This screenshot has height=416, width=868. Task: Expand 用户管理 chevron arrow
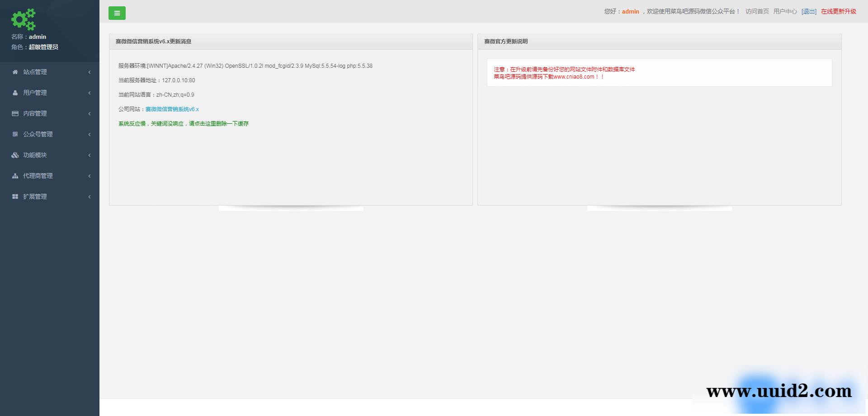point(90,93)
